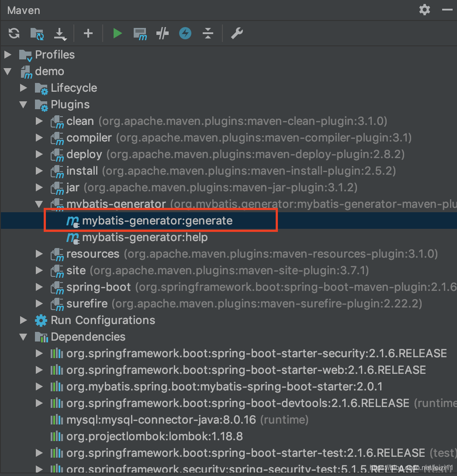Click the green Run Maven Build icon
The height and width of the screenshot is (476, 457).
(117, 33)
